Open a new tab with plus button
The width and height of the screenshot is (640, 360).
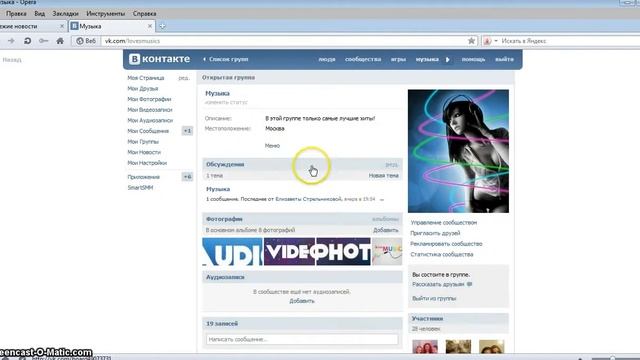[162, 26]
